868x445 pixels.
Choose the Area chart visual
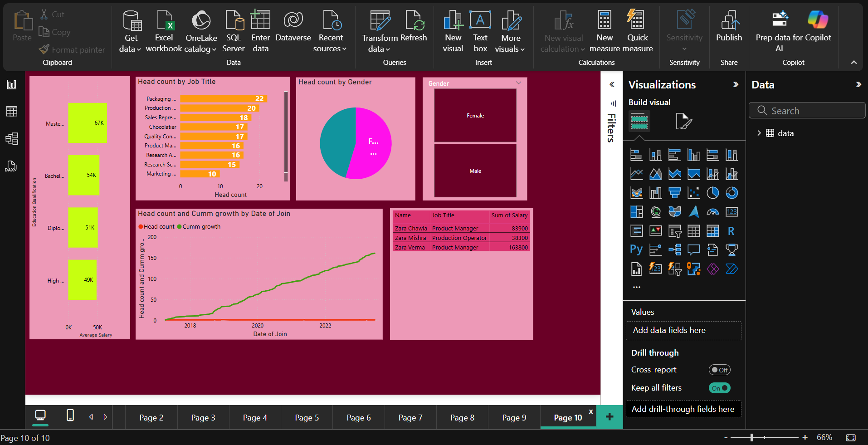(655, 174)
